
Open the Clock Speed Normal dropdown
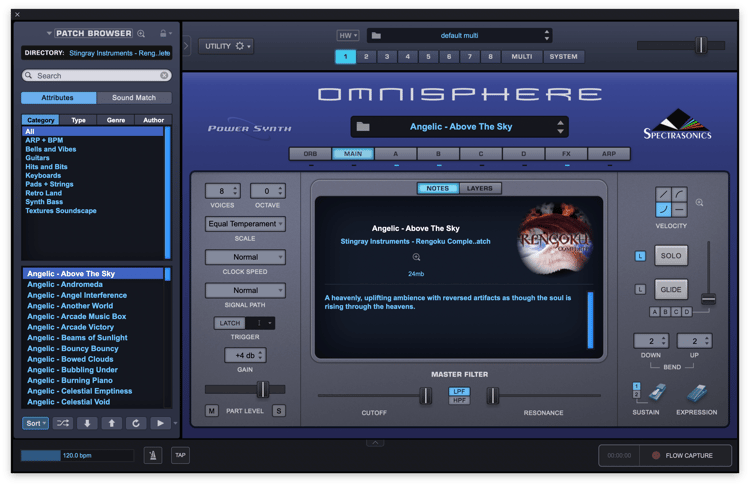pyautogui.click(x=245, y=257)
